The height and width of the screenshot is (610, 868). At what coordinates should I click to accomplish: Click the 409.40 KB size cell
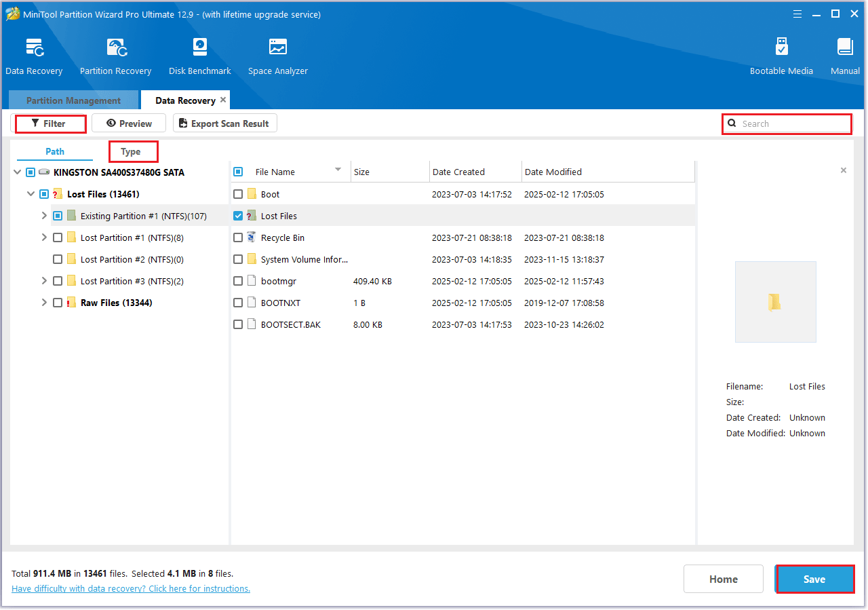[x=372, y=281]
